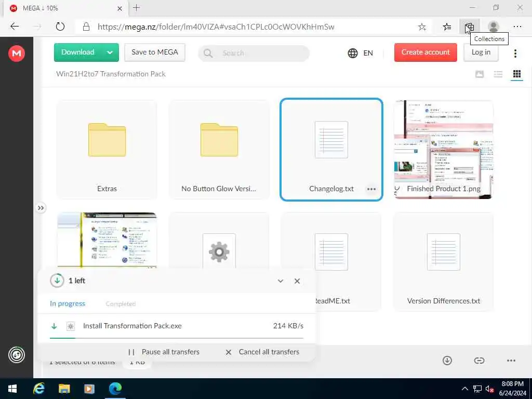Collapse transfers panel with chevron
Image resolution: width=532 pixels, height=399 pixels.
280,281
